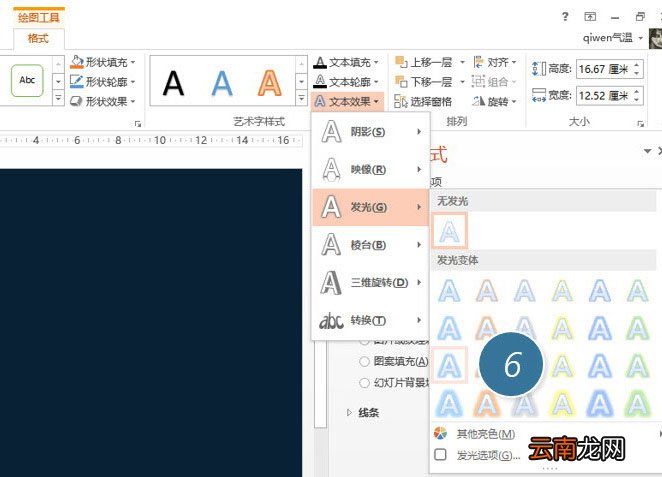Open Shape Outline (形状轮廓) dropdown arrow
The image size is (662, 477).
click(x=133, y=82)
